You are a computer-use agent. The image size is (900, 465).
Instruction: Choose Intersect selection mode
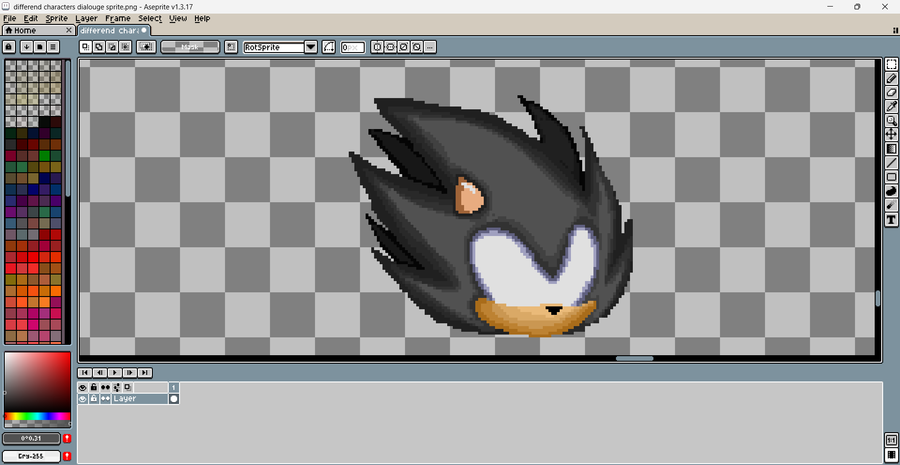[x=125, y=47]
